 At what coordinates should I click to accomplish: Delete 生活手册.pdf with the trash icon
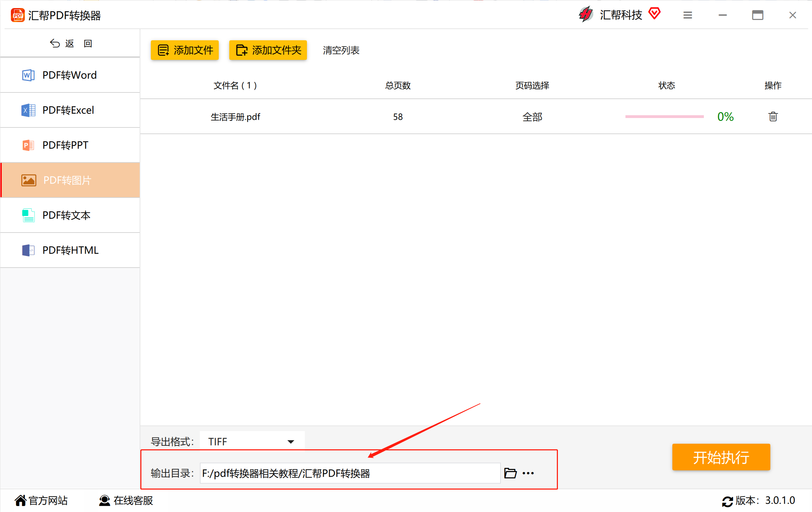773,117
